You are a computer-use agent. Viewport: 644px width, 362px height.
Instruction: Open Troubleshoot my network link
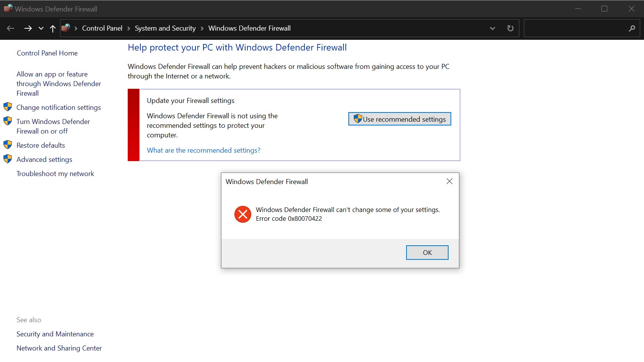[55, 174]
